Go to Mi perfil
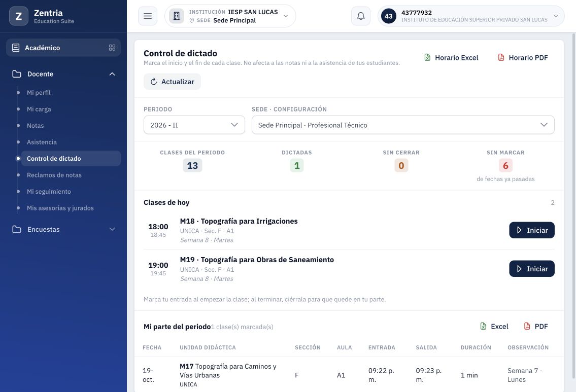Screen dimensions: 576x392 point(39,92)
